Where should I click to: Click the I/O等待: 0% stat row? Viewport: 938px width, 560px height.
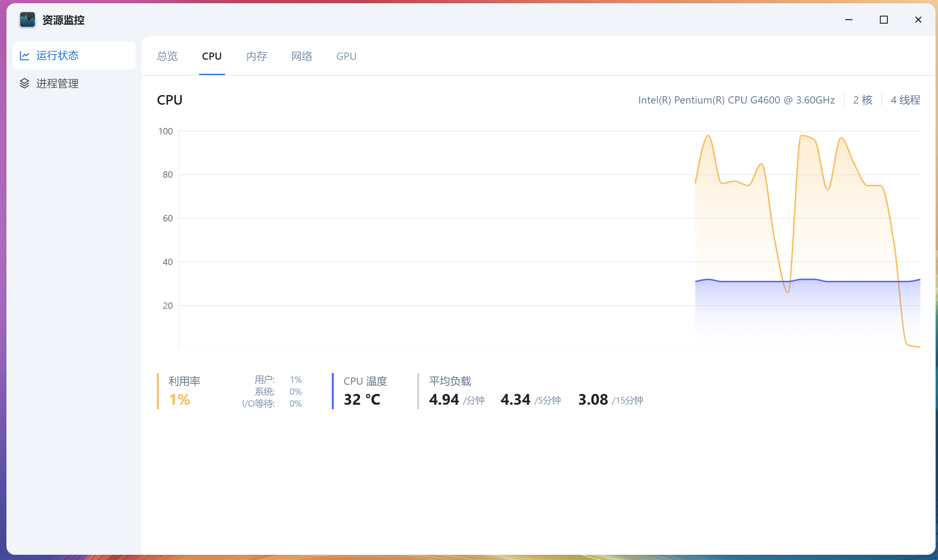272,404
